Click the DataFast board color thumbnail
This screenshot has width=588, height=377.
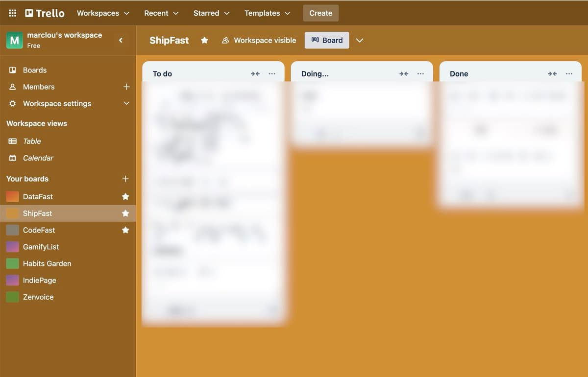tap(13, 196)
